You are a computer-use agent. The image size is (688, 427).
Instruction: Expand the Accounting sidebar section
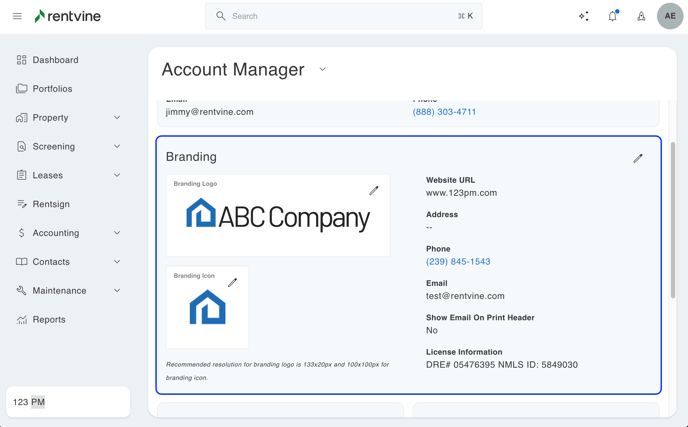tap(117, 233)
